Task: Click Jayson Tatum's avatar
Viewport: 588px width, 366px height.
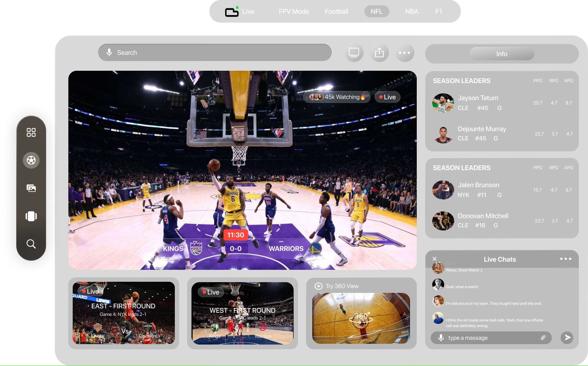Action: (x=443, y=103)
